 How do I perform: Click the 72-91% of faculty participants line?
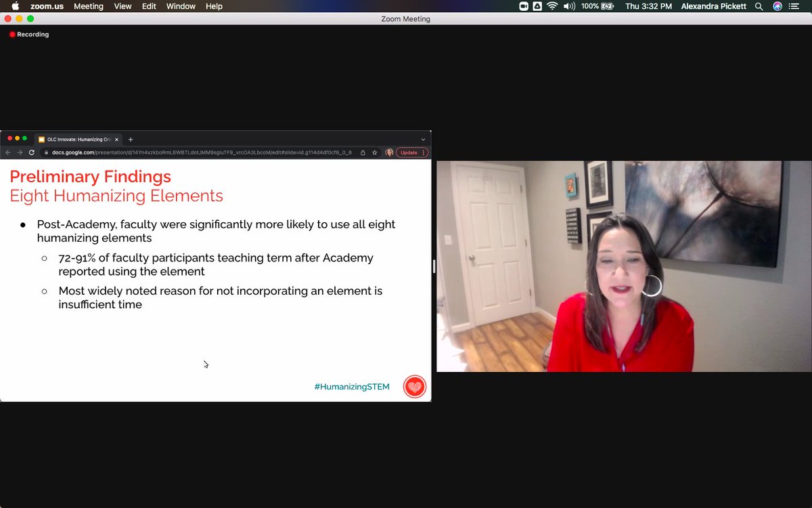[x=216, y=264]
